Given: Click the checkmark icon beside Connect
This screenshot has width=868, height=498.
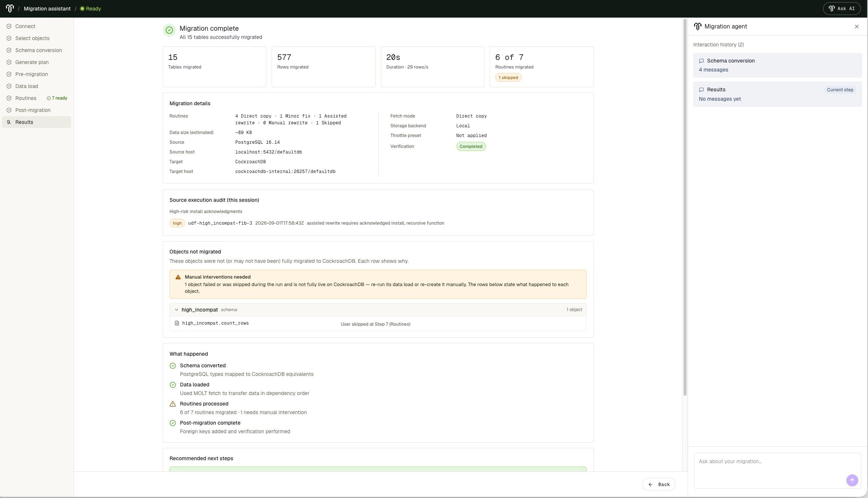Looking at the screenshot, I should [9, 26].
